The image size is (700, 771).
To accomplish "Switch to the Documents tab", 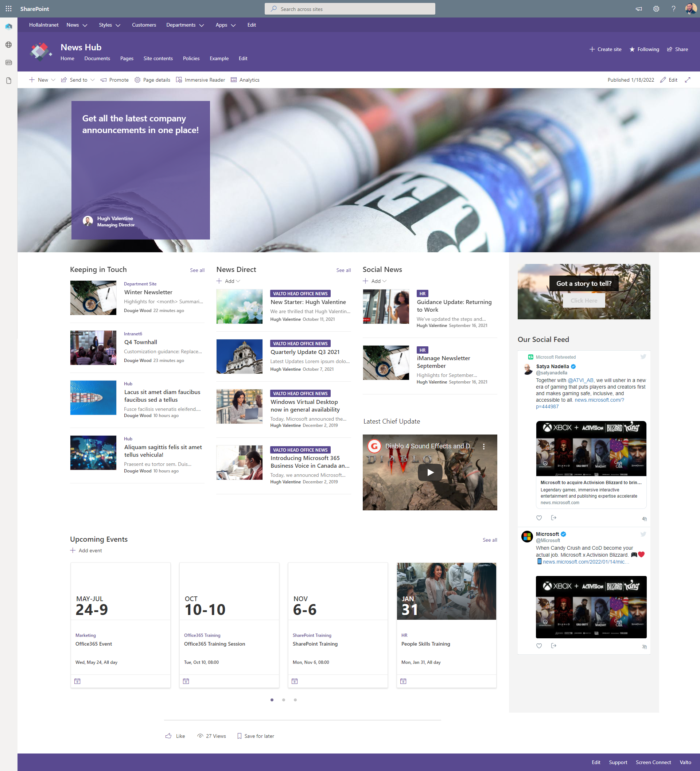I will pyautogui.click(x=97, y=58).
